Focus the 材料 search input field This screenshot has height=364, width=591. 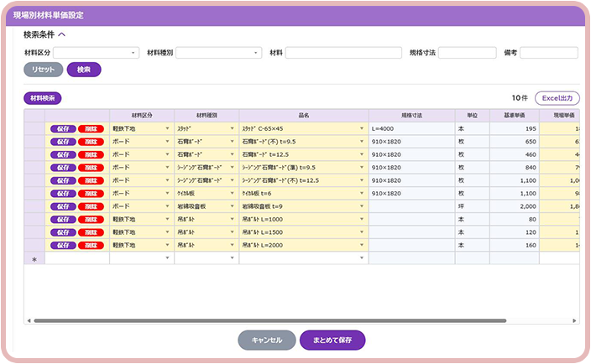(343, 53)
